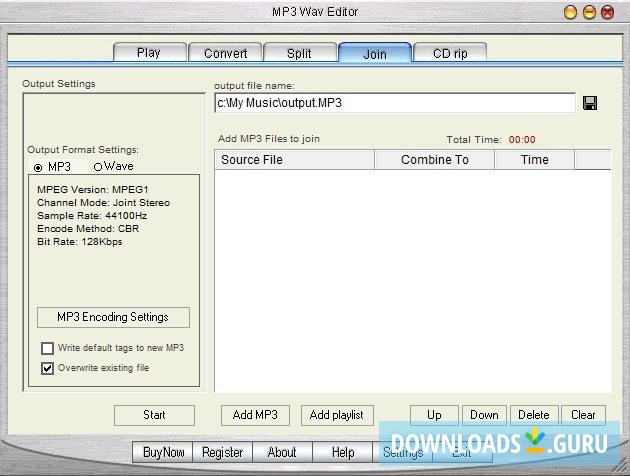The image size is (630, 476).
Task: Click the red close button in title bar
Action: (608, 12)
